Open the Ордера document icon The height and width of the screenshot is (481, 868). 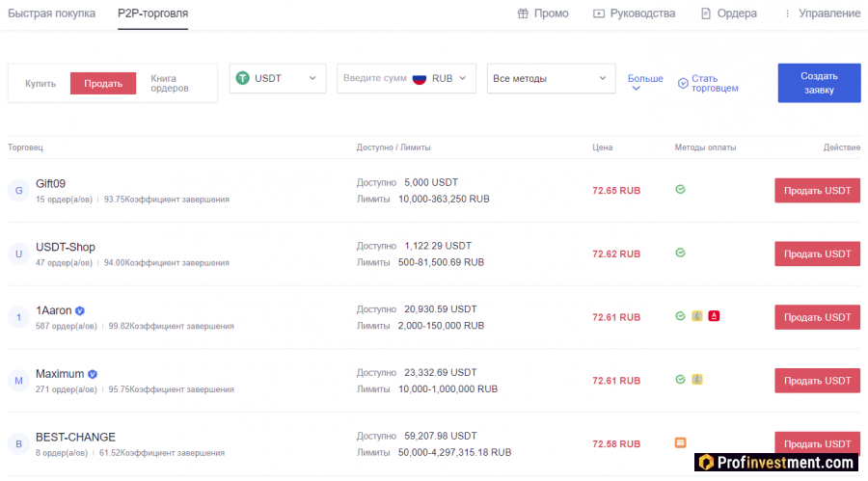[706, 13]
